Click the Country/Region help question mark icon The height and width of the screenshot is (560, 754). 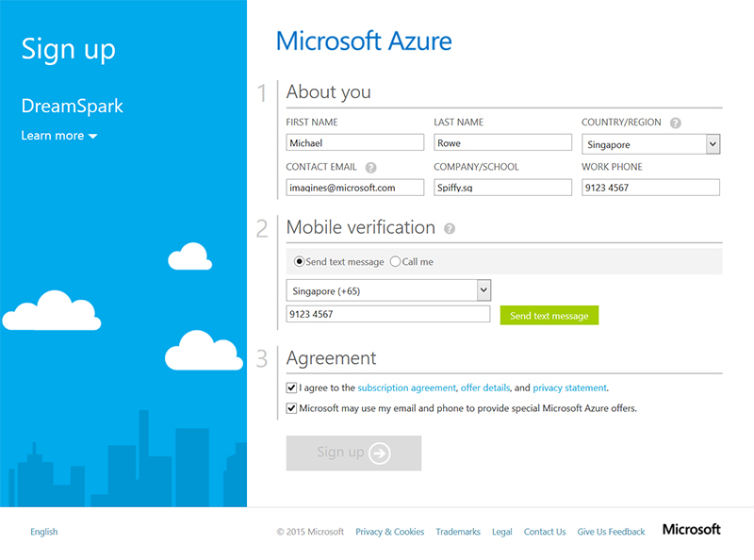tap(675, 124)
